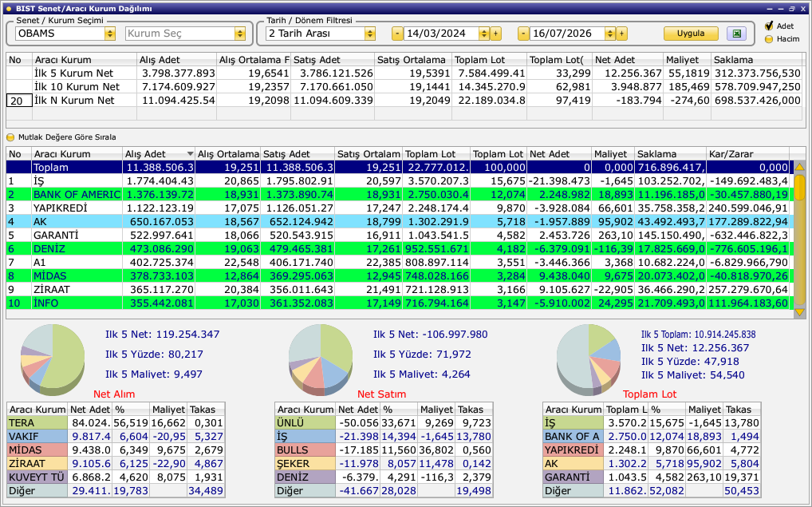812x507 pixels.
Task: Open the 16/07/2026 date picker arrows
Action: [610, 34]
